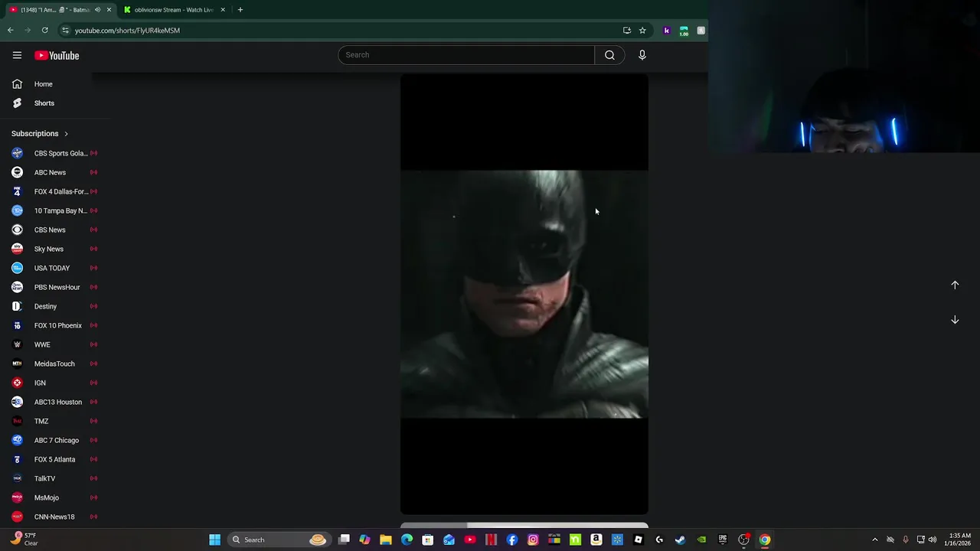Mute the YouTube tab via speaker icon

click(x=97, y=10)
